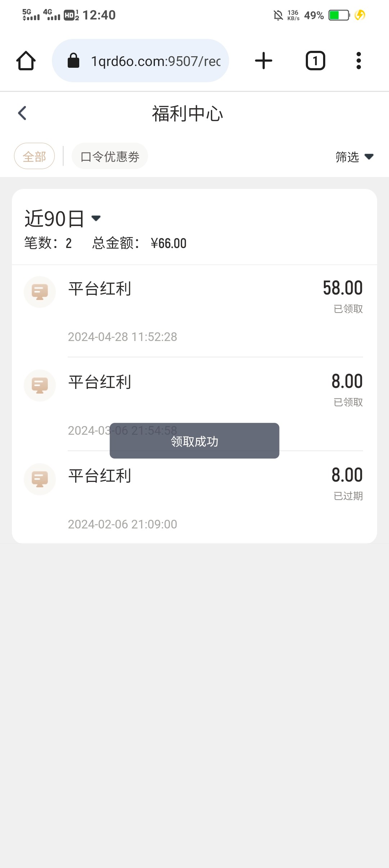
Task: Go back using the left chevron arrow
Action: pos(22,113)
